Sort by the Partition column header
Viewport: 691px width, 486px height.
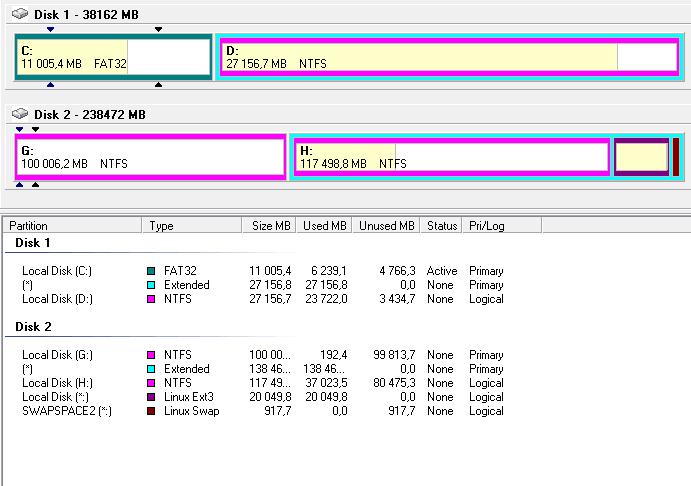72,226
